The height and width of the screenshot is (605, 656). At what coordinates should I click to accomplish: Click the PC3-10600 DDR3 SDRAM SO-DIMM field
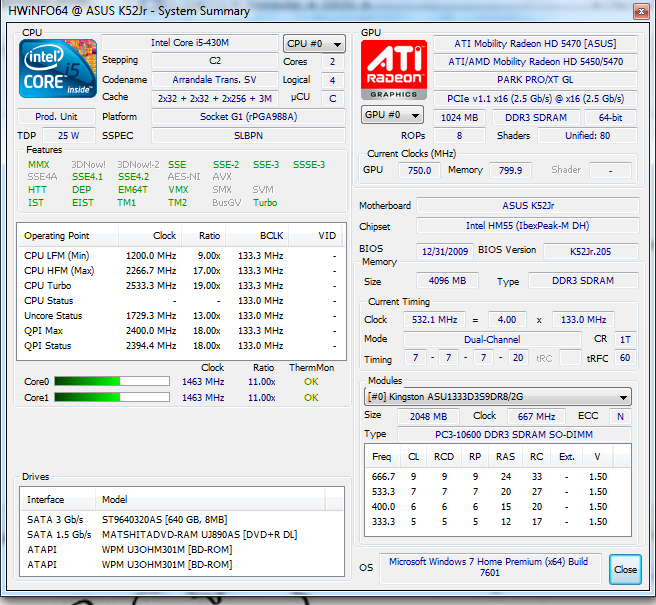(514, 434)
